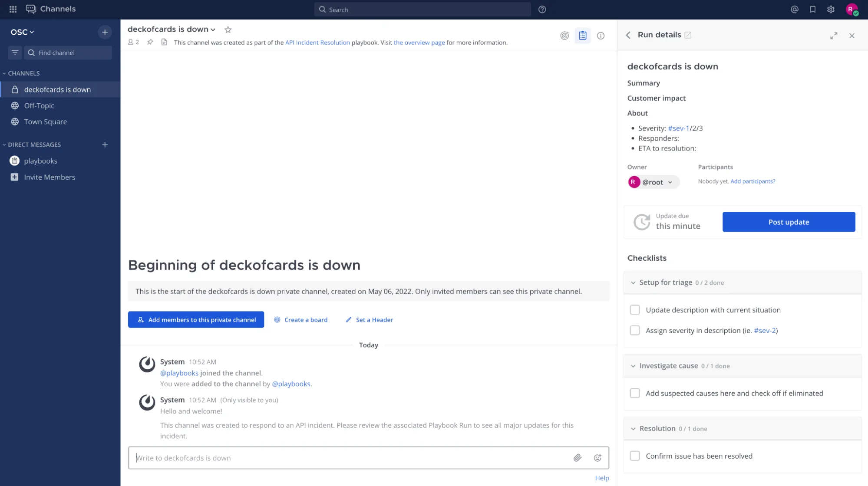Open run details external link icon

click(688, 35)
